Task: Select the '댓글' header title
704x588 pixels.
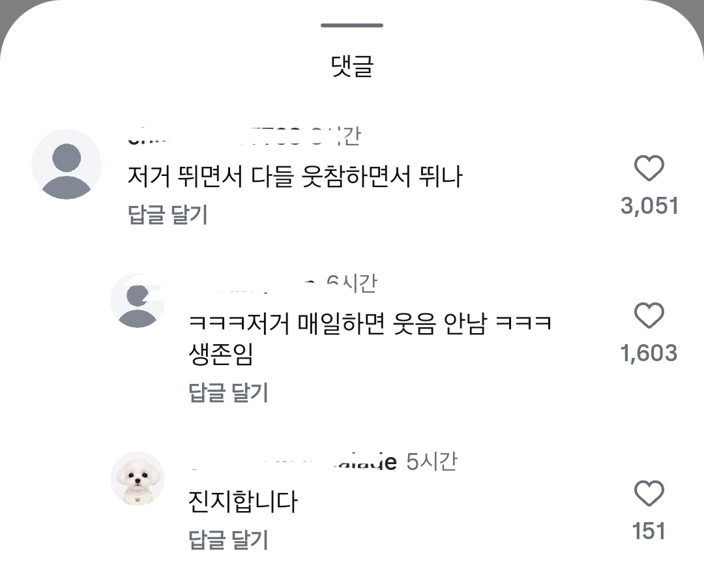Action: pos(352,66)
